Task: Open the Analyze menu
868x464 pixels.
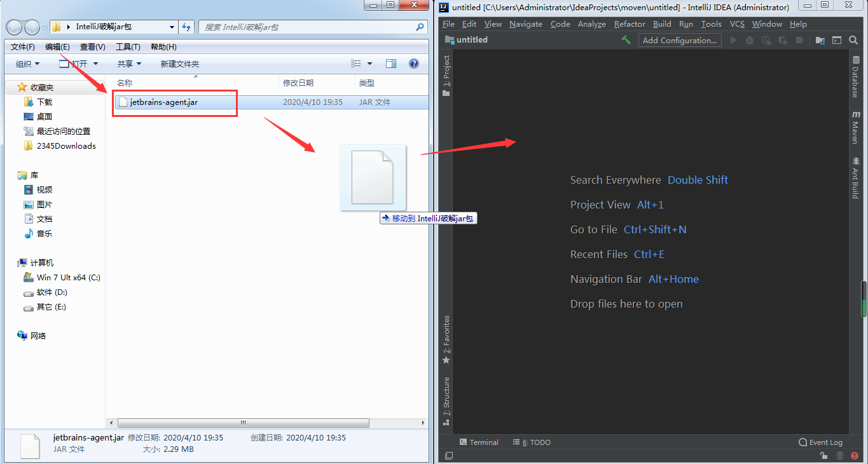Action: (x=592, y=24)
